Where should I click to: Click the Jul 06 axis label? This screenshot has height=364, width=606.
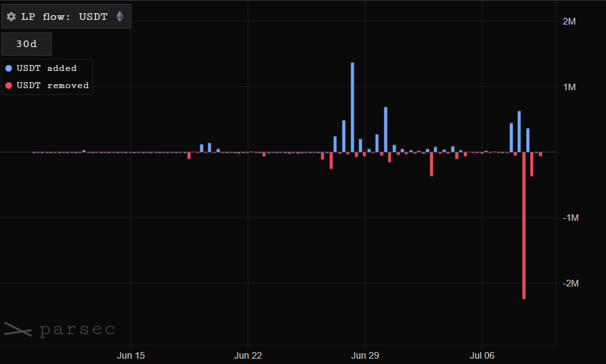pyautogui.click(x=482, y=355)
